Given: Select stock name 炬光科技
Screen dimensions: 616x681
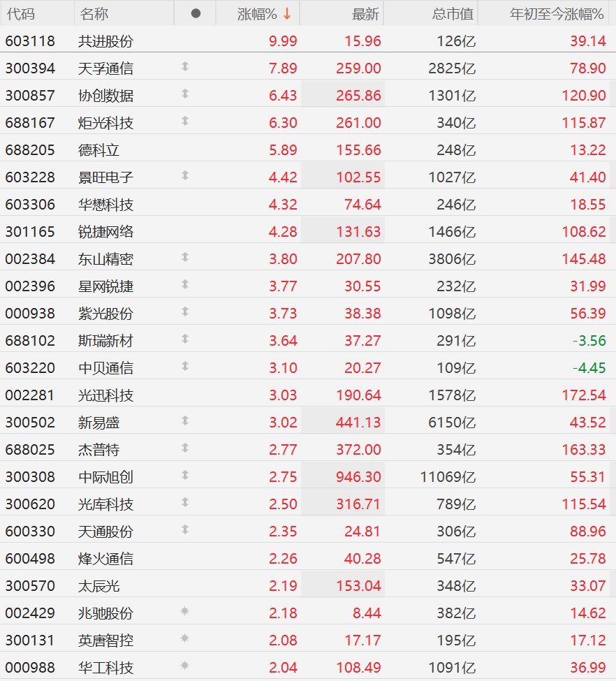Looking at the screenshot, I should point(105,123).
